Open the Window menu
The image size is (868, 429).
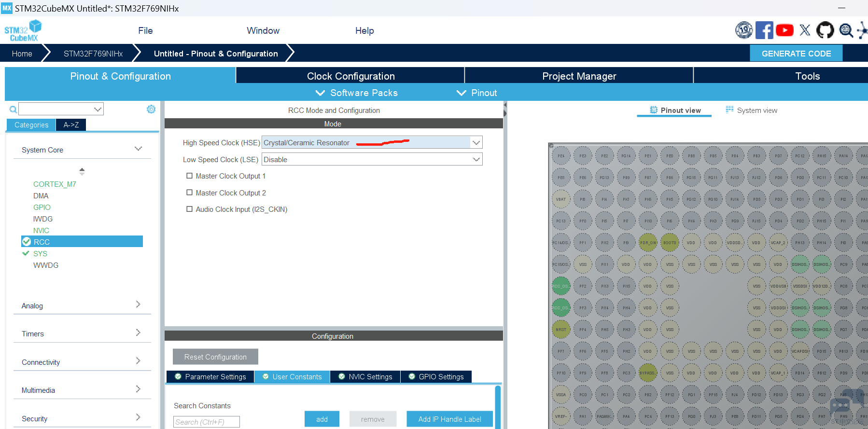(x=263, y=30)
